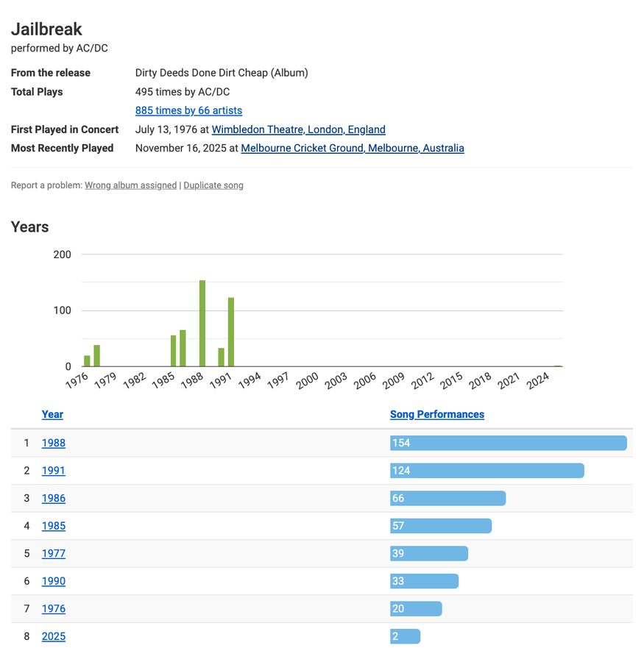Click the small blue bar labeled 2
The image size is (644, 662).
[405, 636]
